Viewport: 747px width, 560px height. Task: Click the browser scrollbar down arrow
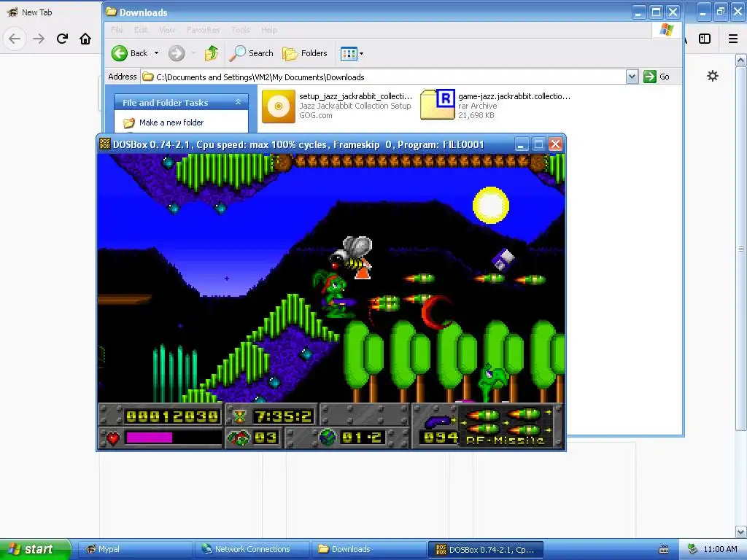point(741,532)
